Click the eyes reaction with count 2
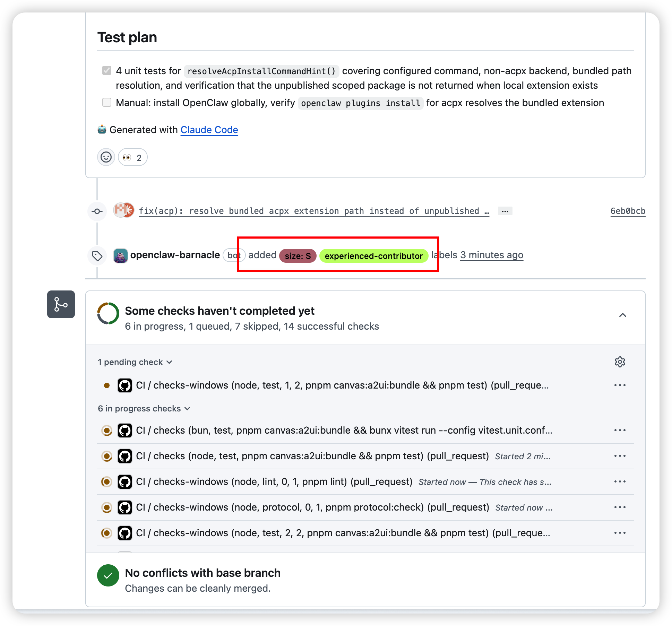This screenshot has width=672, height=626. tap(132, 157)
